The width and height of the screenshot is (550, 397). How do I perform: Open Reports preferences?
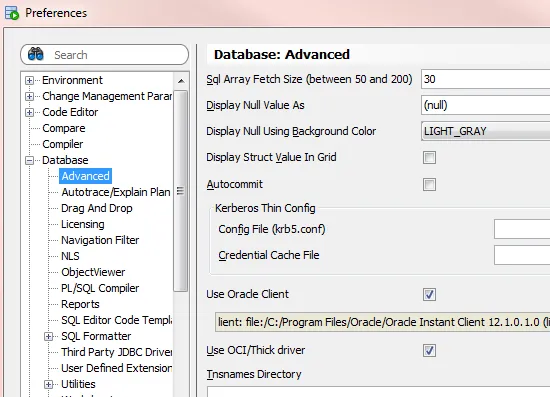(80, 304)
